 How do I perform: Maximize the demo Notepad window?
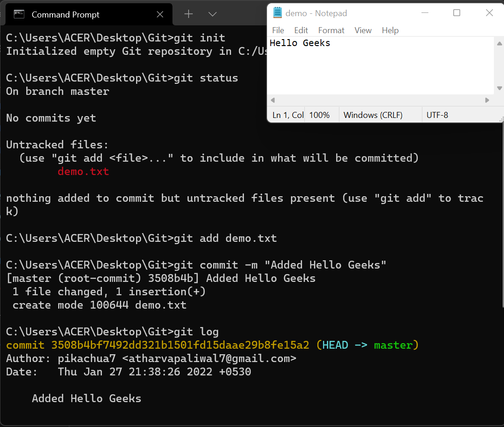[x=457, y=13]
